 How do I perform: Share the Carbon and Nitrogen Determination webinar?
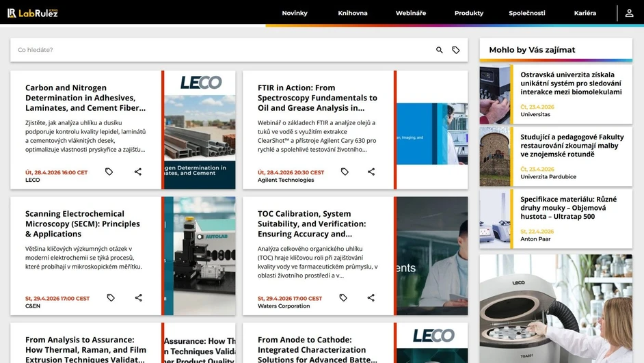(138, 172)
